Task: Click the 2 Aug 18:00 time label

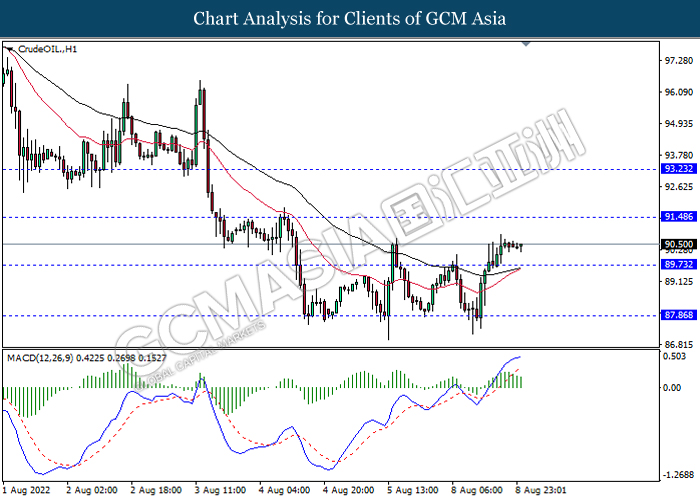Action: [156, 490]
